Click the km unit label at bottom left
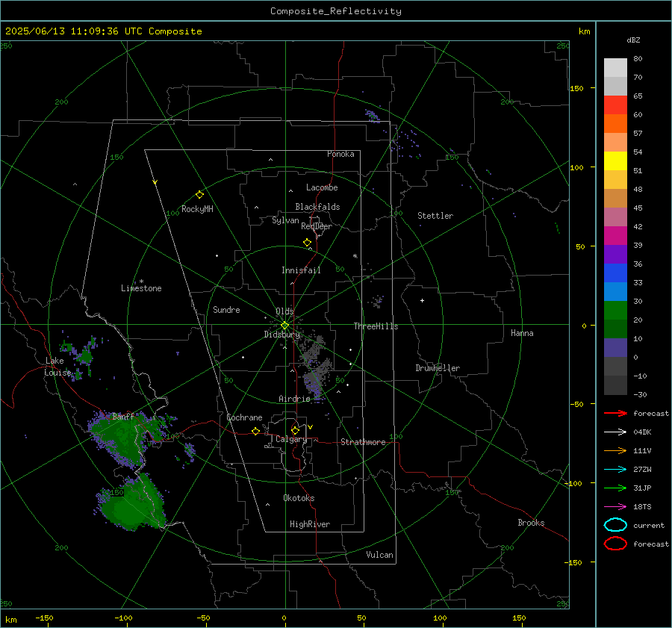The image size is (672, 628). [x=11, y=620]
